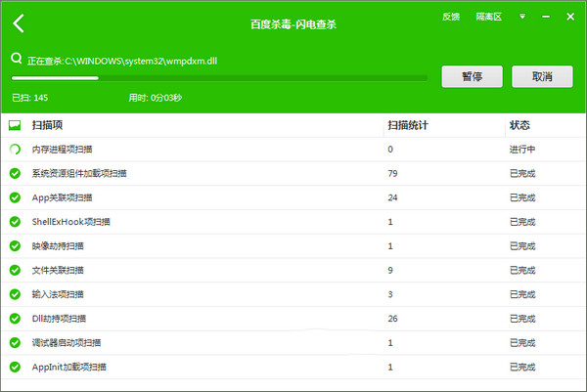This screenshot has height=392, width=587.
Task: Pause the scan with 暂停 button
Action: coord(472,76)
